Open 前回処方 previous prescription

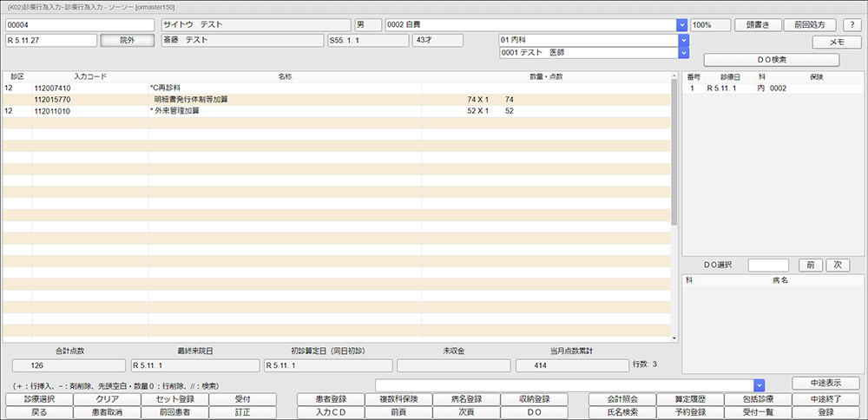click(x=810, y=25)
